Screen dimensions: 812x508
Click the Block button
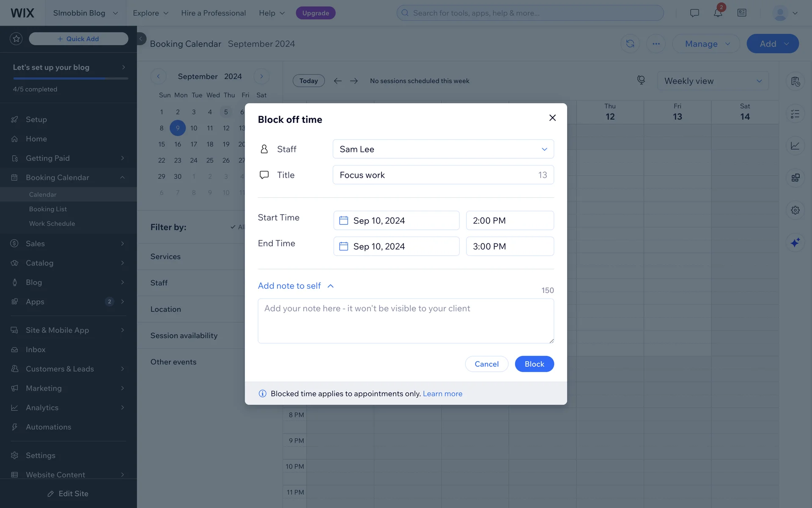tap(534, 364)
